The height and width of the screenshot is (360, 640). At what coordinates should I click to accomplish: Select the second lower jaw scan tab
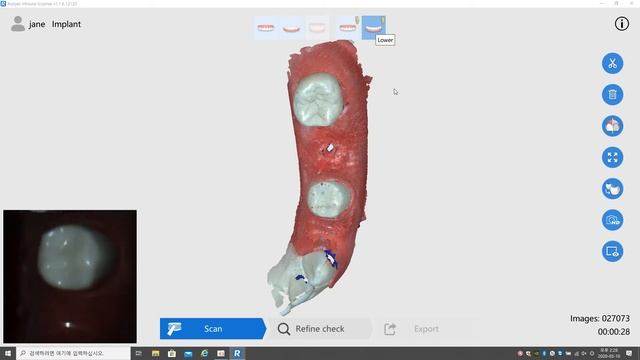pyautogui.click(x=291, y=28)
